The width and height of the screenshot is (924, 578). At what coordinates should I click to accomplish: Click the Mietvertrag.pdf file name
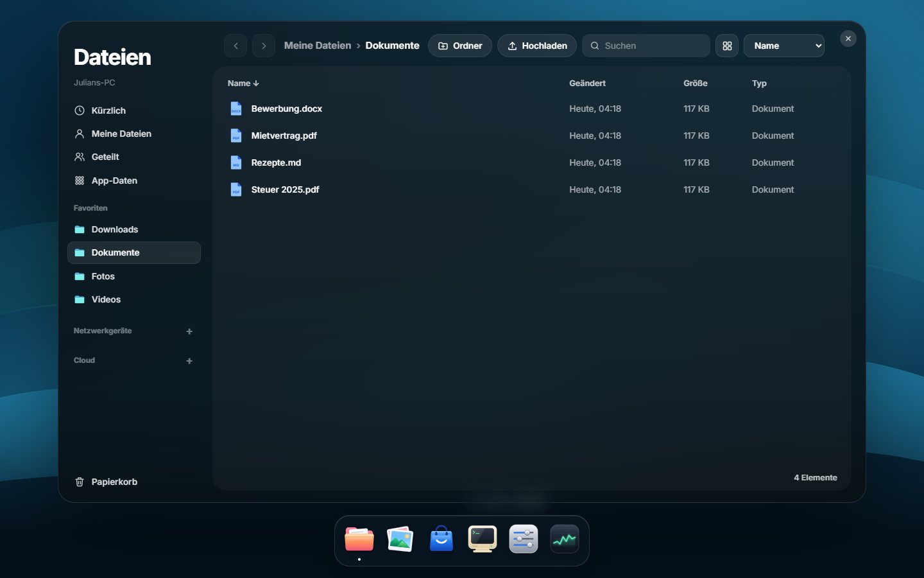284,136
